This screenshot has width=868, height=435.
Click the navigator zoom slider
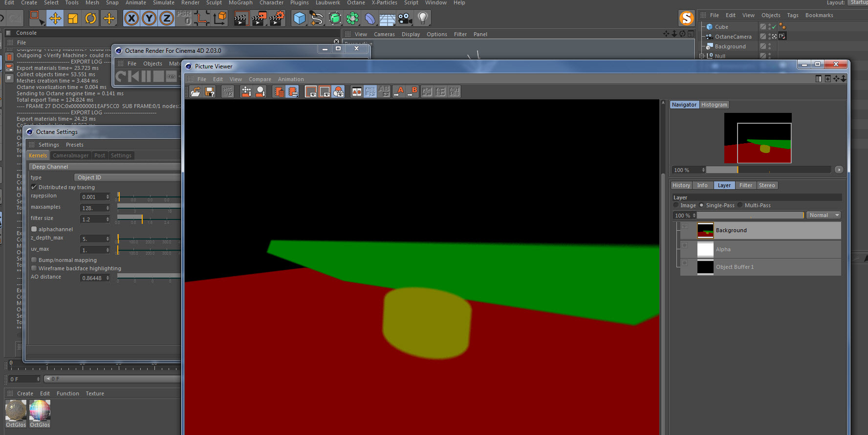coord(768,170)
